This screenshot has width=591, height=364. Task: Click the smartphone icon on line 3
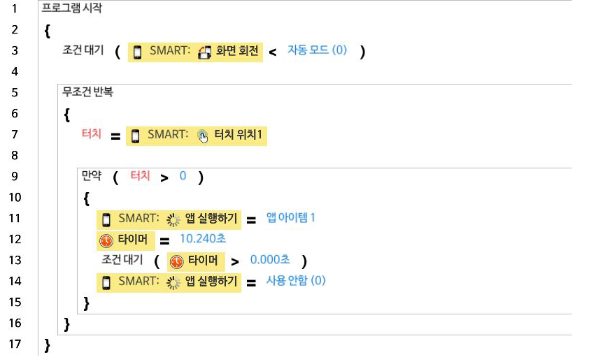[x=137, y=52]
